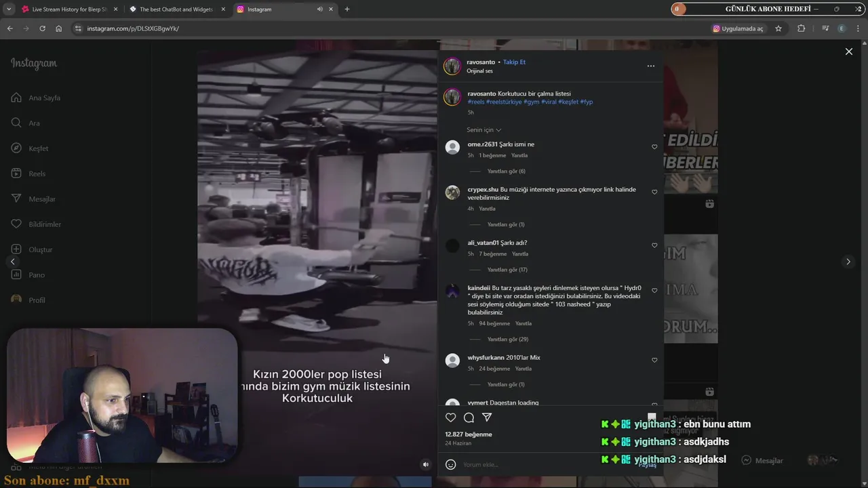This screenshot has height=488, width=868.
Task: Click Uygulamada aç open-in-app button
Action: tap(738, 28)
